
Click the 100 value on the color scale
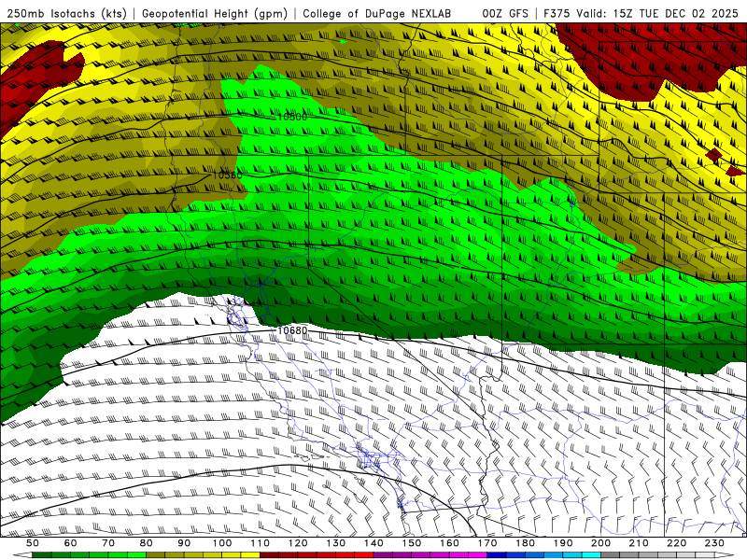click(222, 543)
